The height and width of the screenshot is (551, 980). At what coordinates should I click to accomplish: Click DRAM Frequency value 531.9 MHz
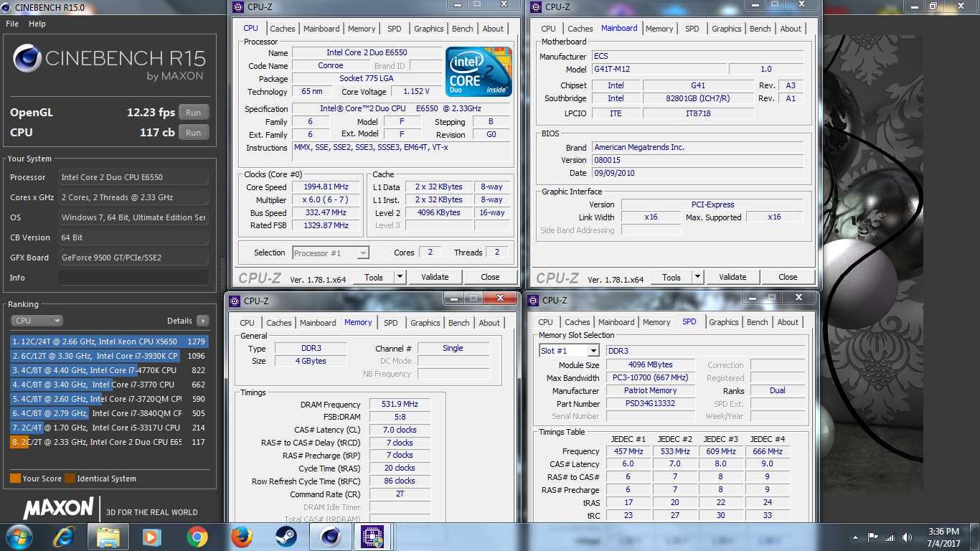click(400, 405)
